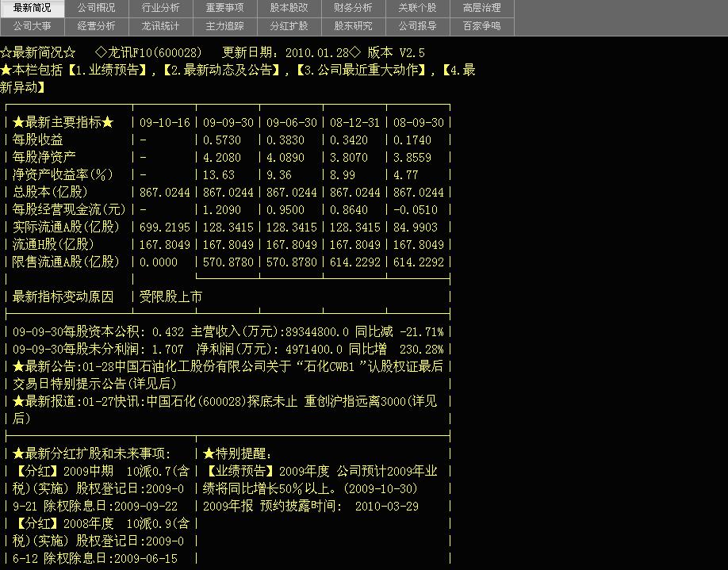Select the 重要事项 tab
The image size is (728, 570).
coord(224,9)
